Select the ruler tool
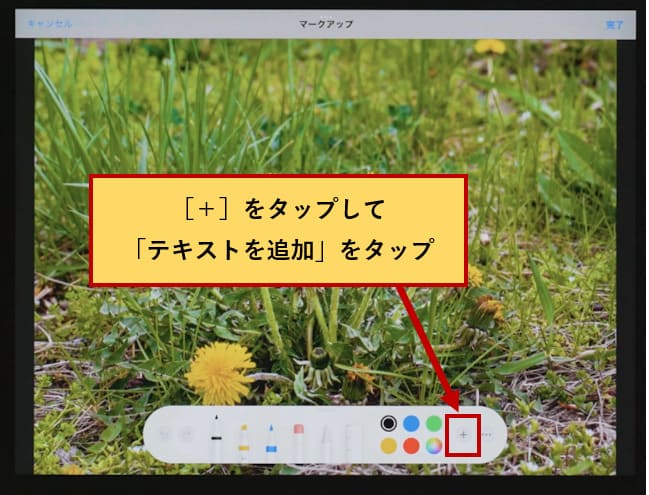Image resolution: width=649 pixels, height=495 pixels. click(351, 442)
